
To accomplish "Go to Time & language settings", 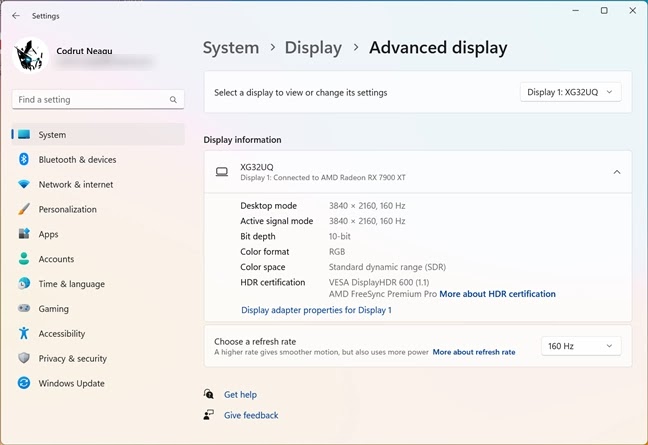I will pyautogui.click(x=71, y=284).
